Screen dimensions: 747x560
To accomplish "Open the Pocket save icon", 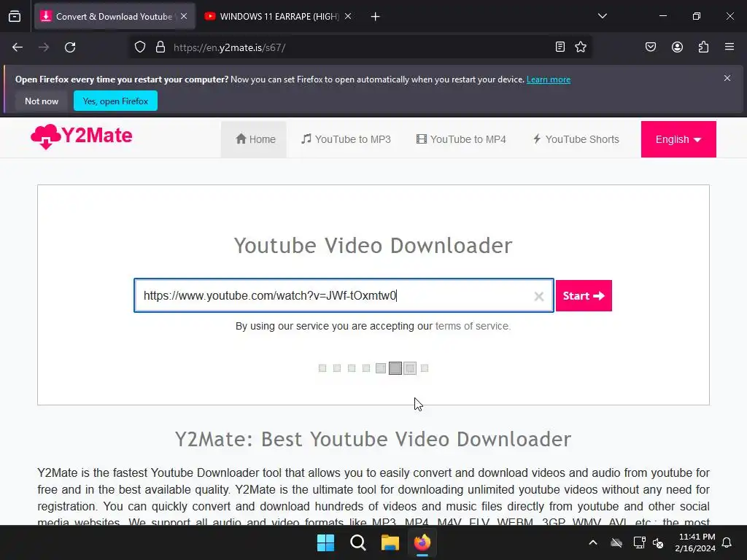I will 651,47.
